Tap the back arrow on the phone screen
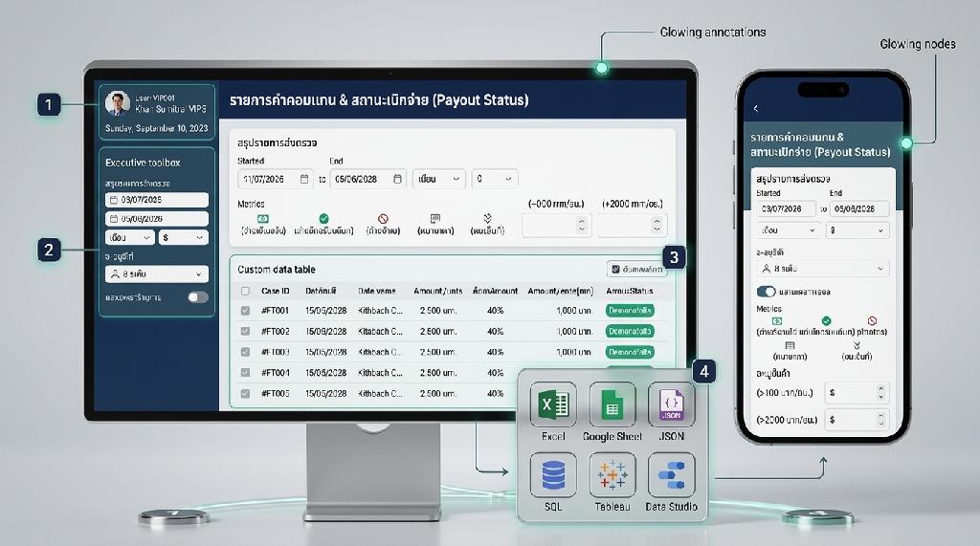980x546 pixels. [756, 109]
